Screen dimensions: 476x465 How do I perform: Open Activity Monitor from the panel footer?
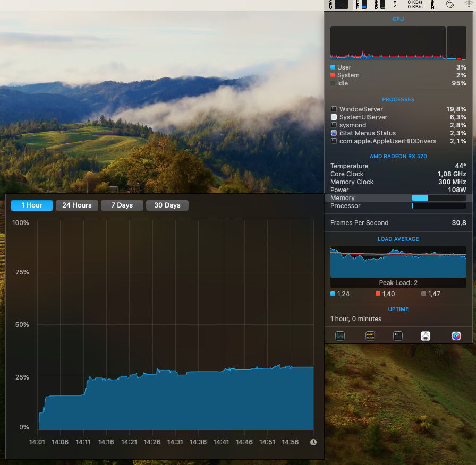click(x=340, y=335)
